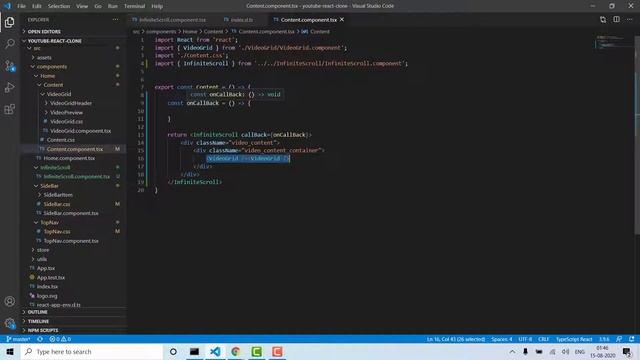Open the Go menu
This screenshot has width=640, height=360.
(98, 6)
